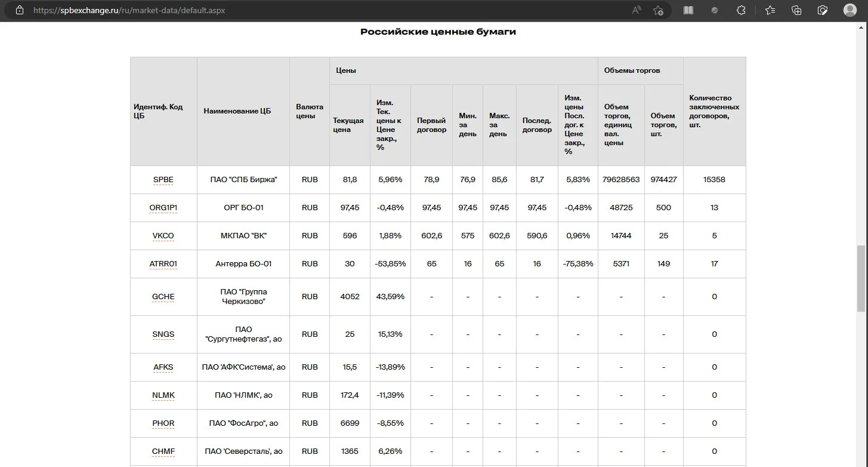The image size is (868, 467).
Task: Open the Favorites list icon
Action: tap(770, 10)
